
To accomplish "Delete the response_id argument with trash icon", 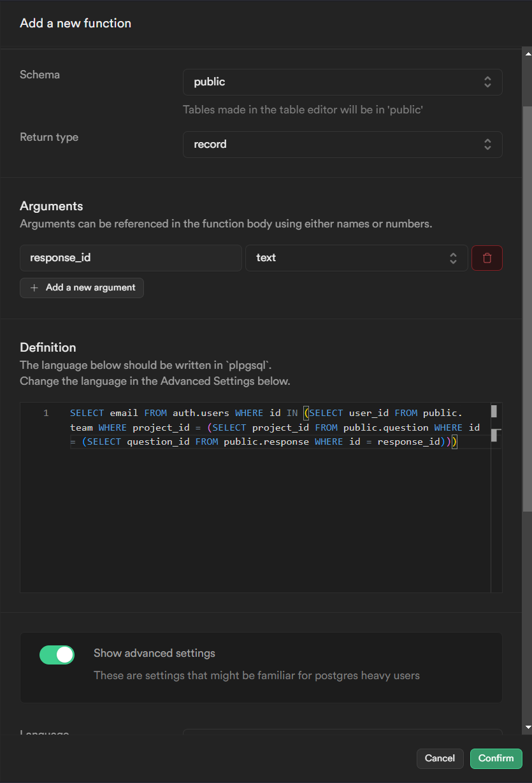I will [487, 258].
